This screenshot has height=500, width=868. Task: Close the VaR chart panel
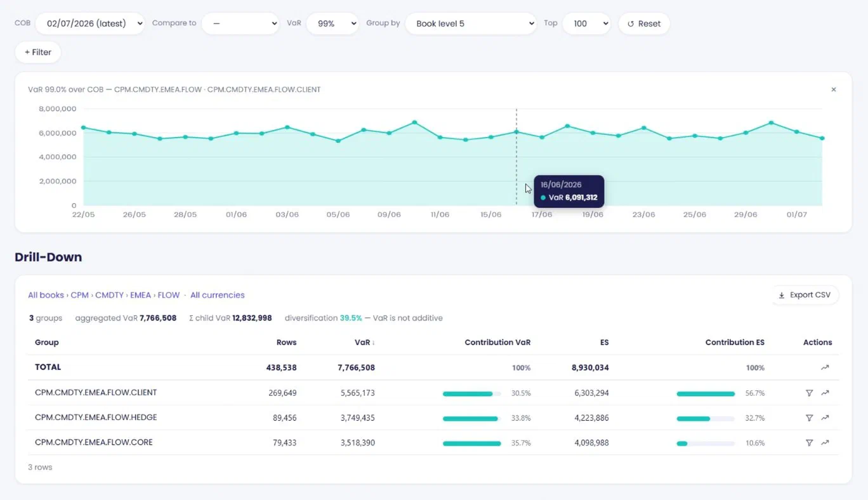(834, 89)
